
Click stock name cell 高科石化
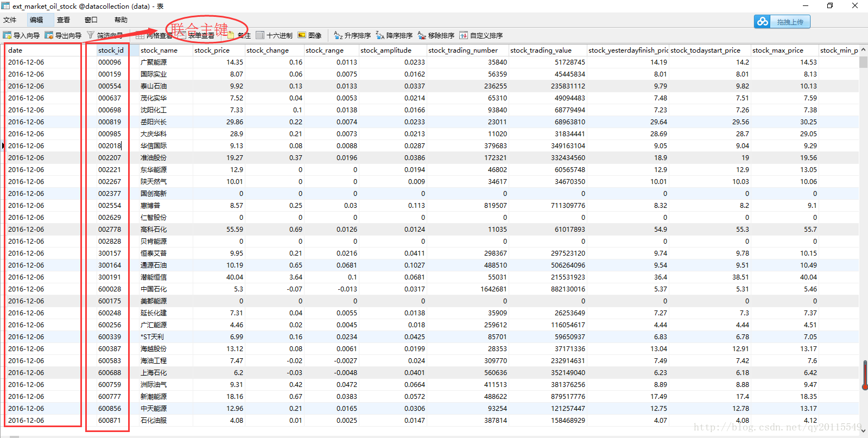[166, 229]
